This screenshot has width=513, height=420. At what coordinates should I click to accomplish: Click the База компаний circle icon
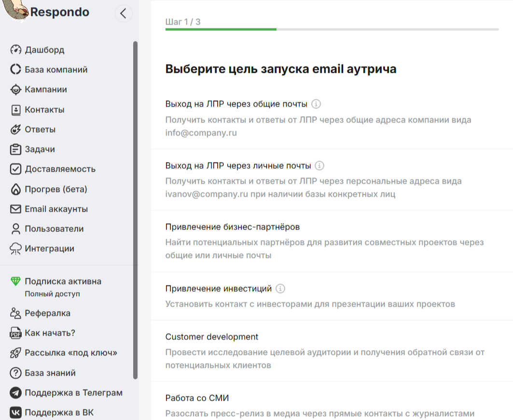[16, 69]
